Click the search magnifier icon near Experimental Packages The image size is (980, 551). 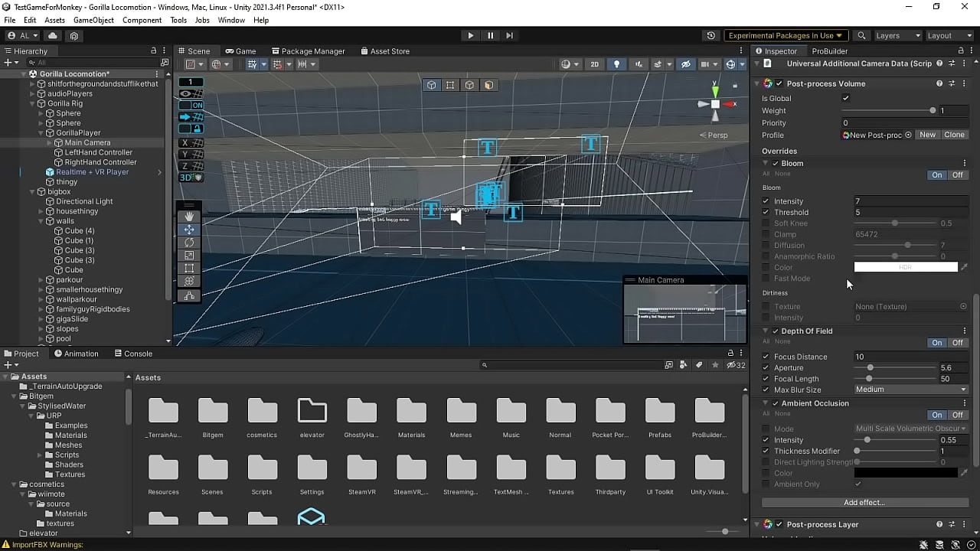click(x=862, y=35)
